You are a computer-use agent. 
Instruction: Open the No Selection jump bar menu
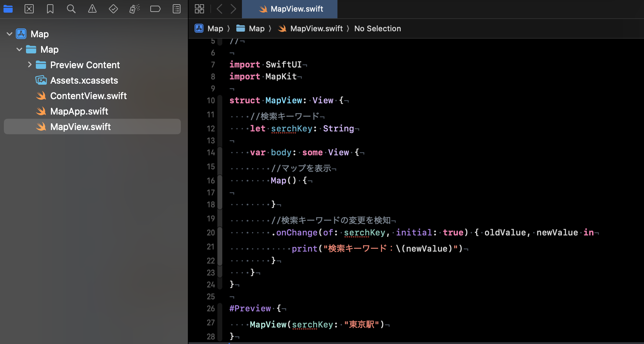click(x=377, y=28)
